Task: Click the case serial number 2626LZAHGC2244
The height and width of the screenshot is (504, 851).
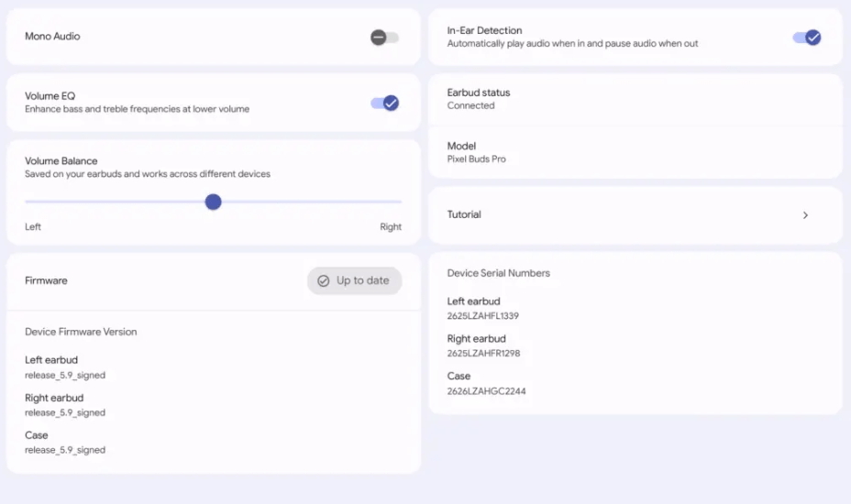Action: coord(486,391)
